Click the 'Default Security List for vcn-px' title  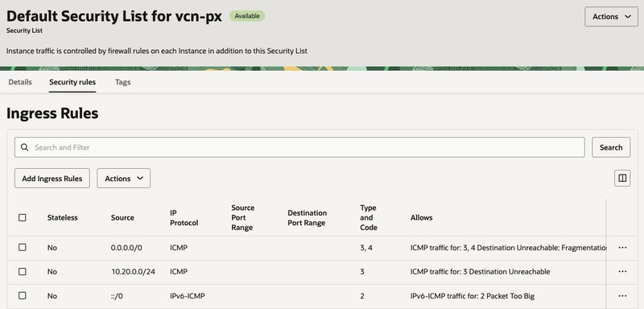(114, 16)
